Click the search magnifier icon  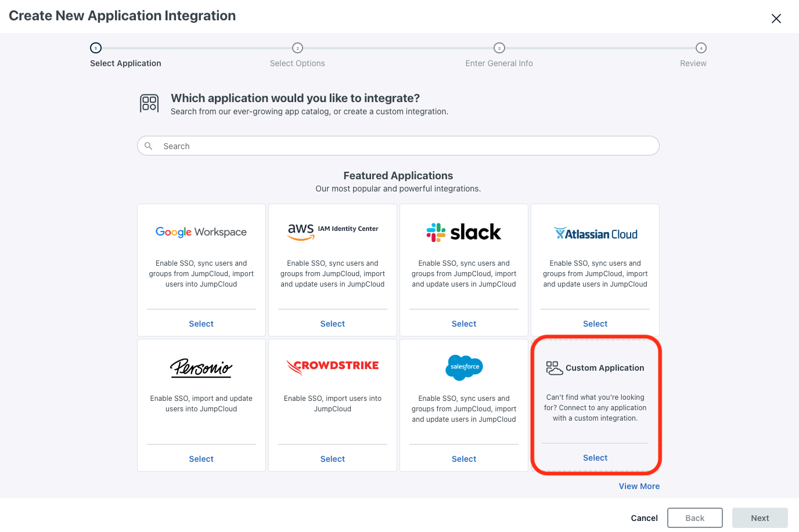point(149,146)
